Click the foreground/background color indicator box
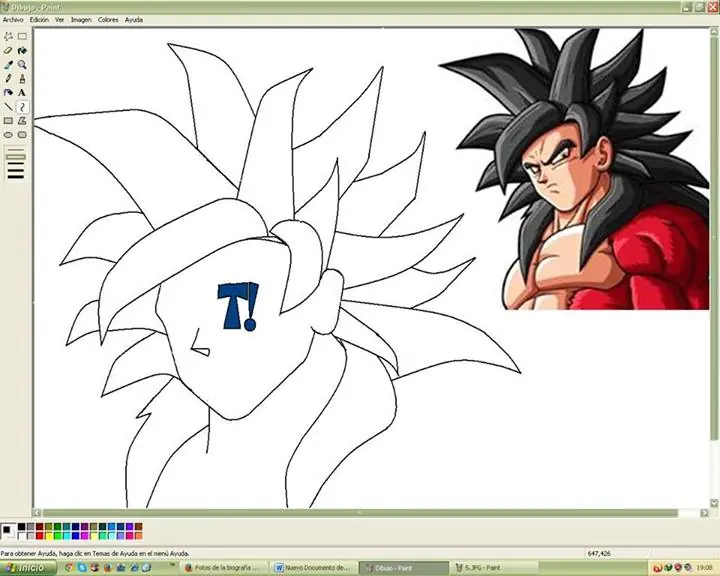This screenshot has height=576, width=720. 8,531
